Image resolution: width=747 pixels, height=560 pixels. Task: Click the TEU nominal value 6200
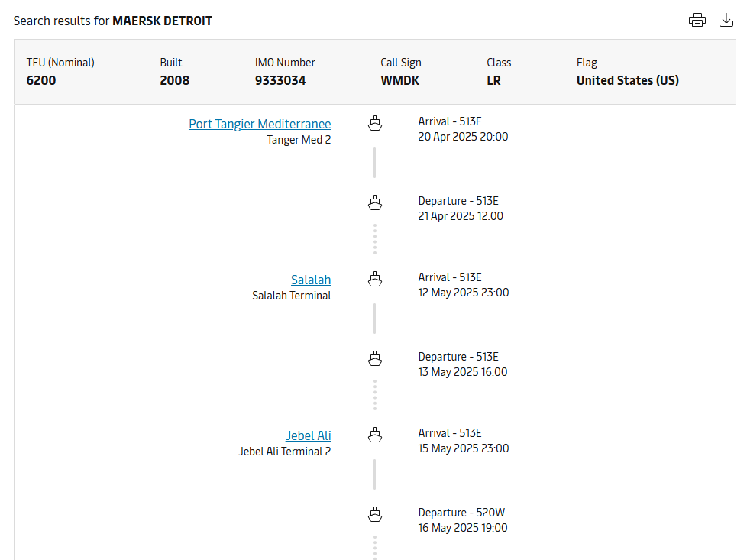click(x=41, y=80)
